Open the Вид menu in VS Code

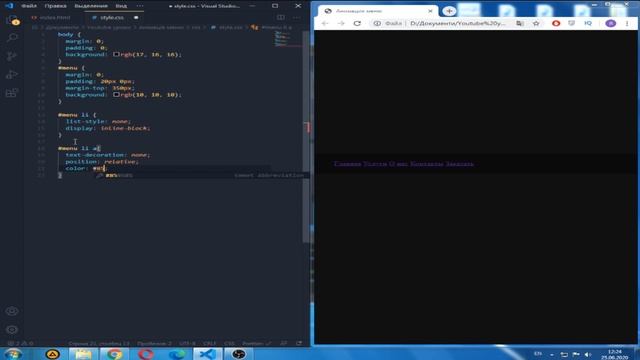point(121,6)
